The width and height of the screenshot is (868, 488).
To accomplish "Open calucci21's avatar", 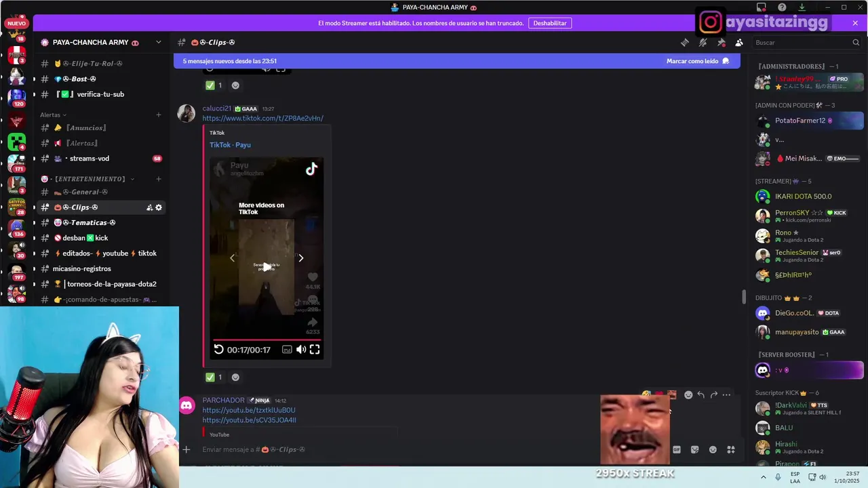I will click(186, 113).
